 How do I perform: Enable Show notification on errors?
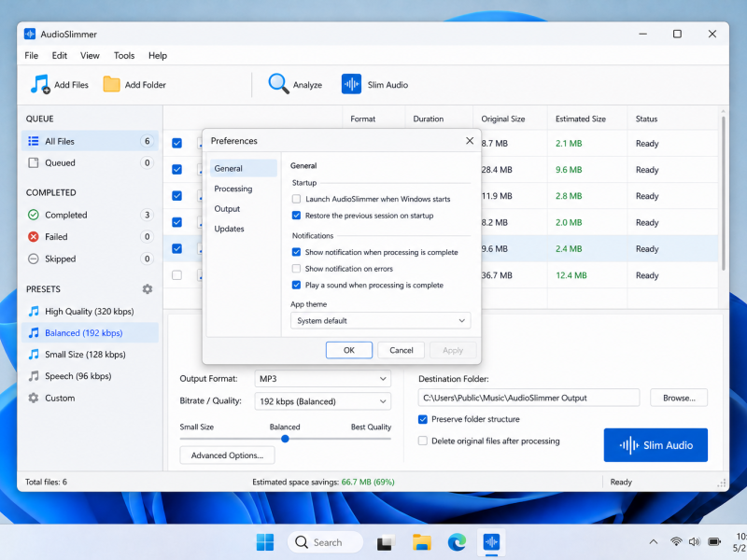coord(296,269)
